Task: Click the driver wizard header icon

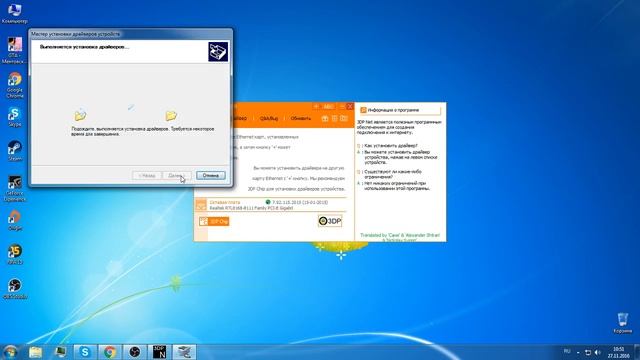Action: point(218,51)
